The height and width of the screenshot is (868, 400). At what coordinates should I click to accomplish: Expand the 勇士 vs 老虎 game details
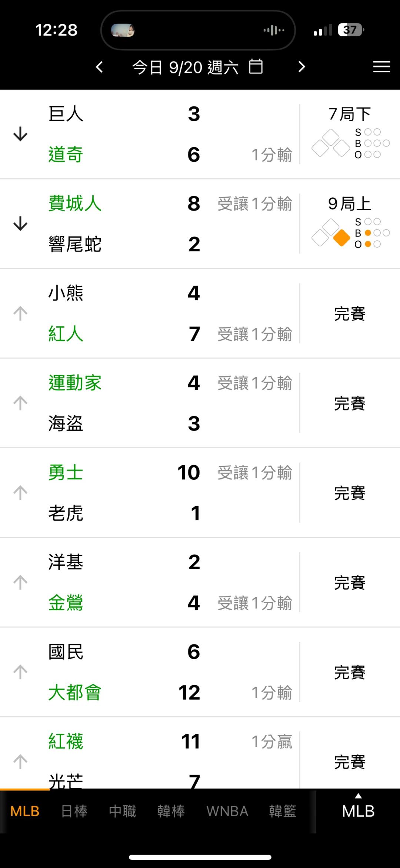[x=20, y=493]
